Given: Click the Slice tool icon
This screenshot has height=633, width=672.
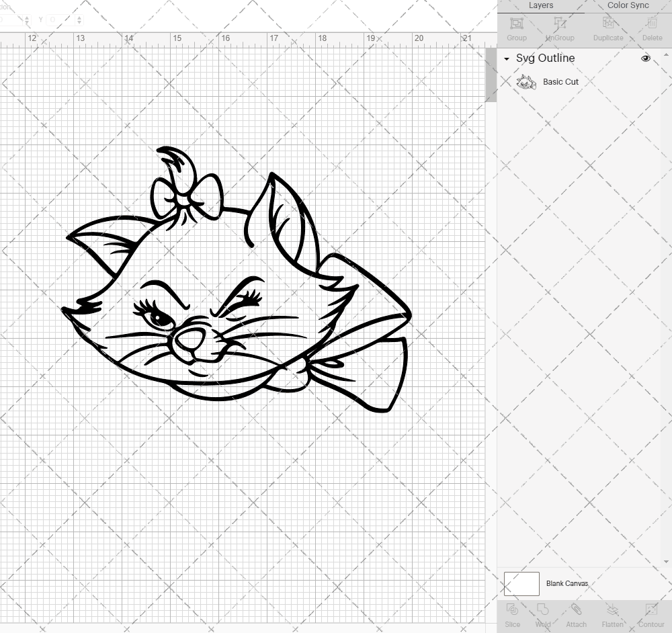Looking at the screenshot, I should 512,610.
